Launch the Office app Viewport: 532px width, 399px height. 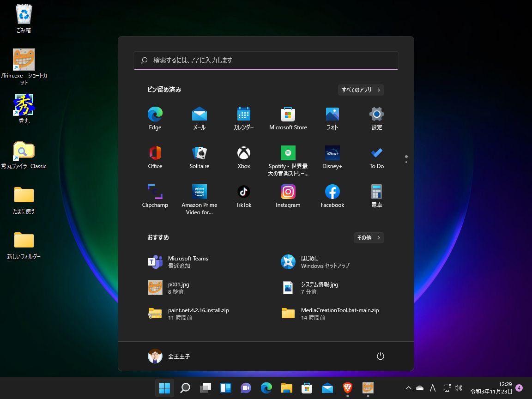(x=155, y=157)
